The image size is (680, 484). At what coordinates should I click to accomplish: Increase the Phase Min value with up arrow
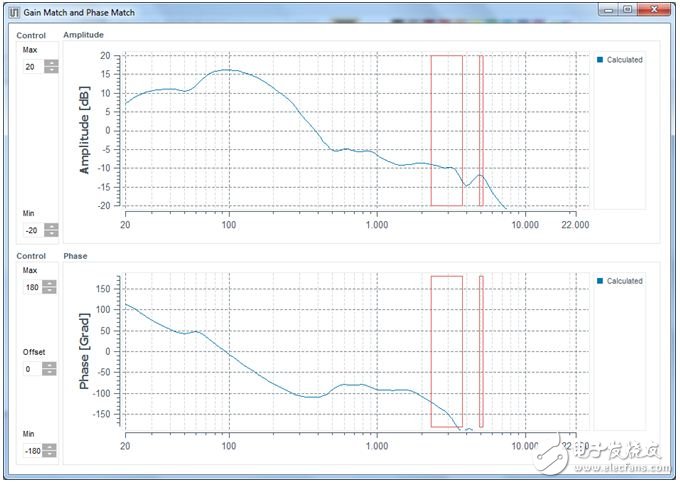[x=51, y=445]
